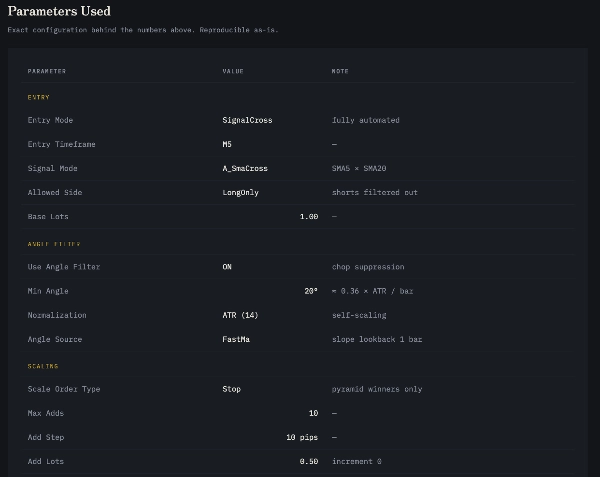Select the LongOnly value

[x=240, y=192]
